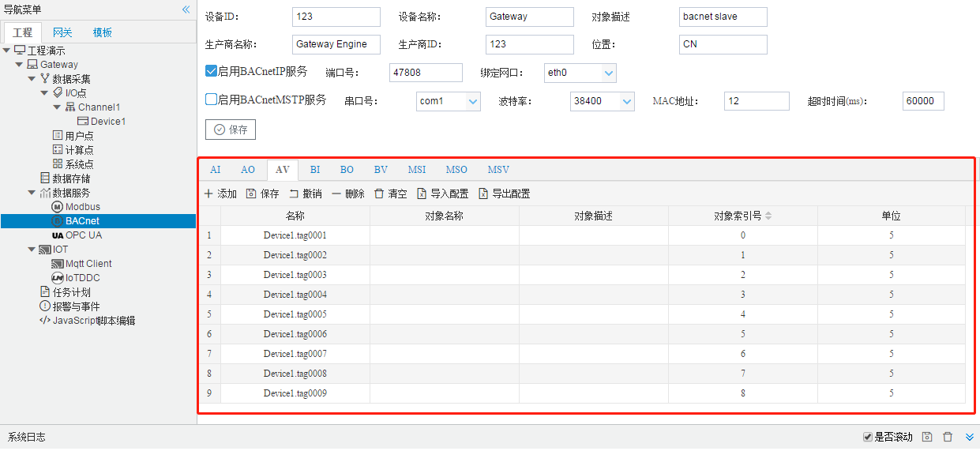Click 撤销 in the table toolbar
Image resolution: width=980 pixels, height=466 pixels.
click(306, 194)
